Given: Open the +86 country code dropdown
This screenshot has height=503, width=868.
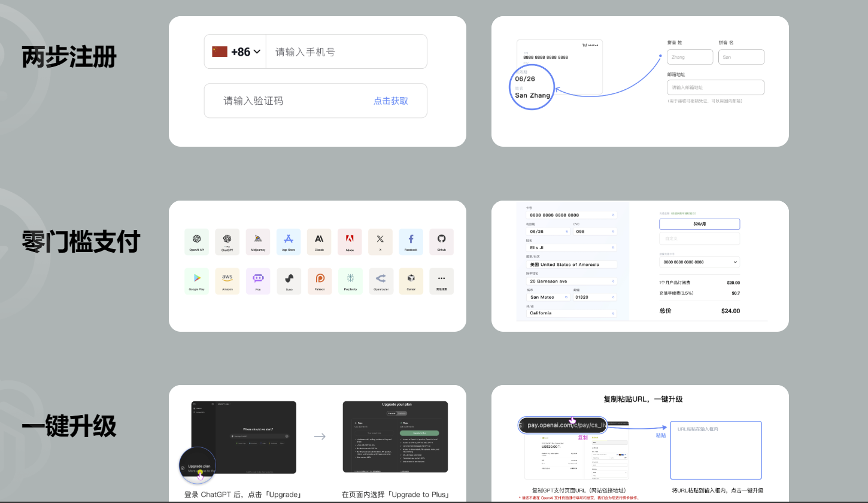Looking at the screenshot, I should (x=236, y=51).
